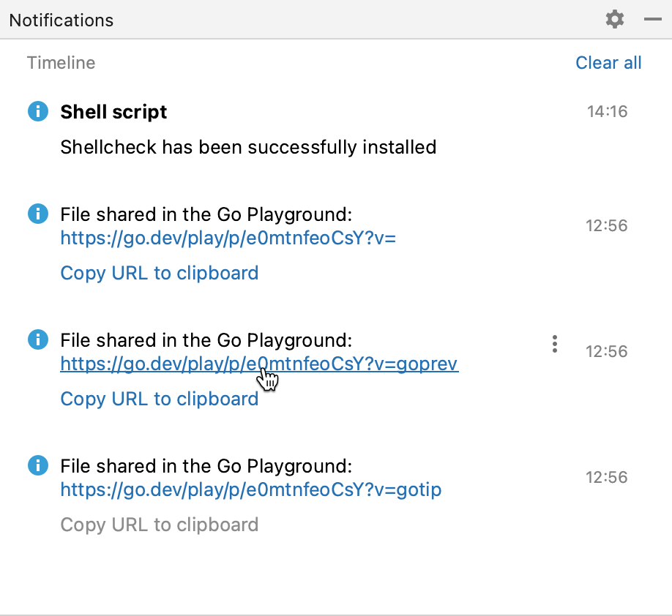Click the 14:16 timestamp of Shell script
This screenshot has width=672, height=616.
(x=607, y=112)
